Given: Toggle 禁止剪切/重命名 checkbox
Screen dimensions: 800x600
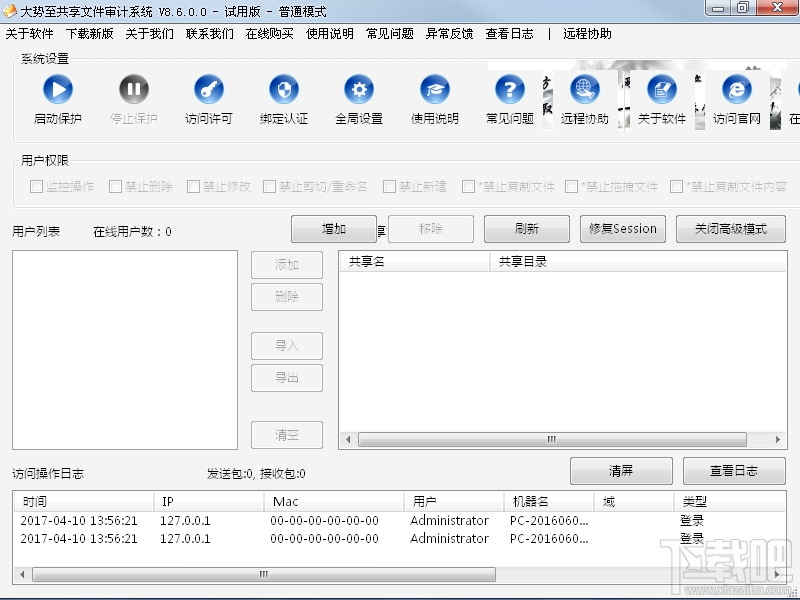Looking at the screenshot, I should tap(269, 186).
